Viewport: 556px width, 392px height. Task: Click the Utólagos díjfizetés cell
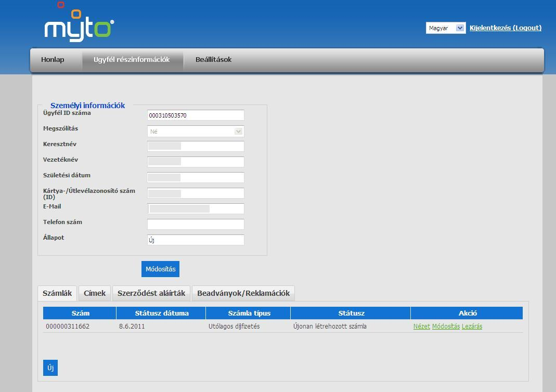coord(234,326)
